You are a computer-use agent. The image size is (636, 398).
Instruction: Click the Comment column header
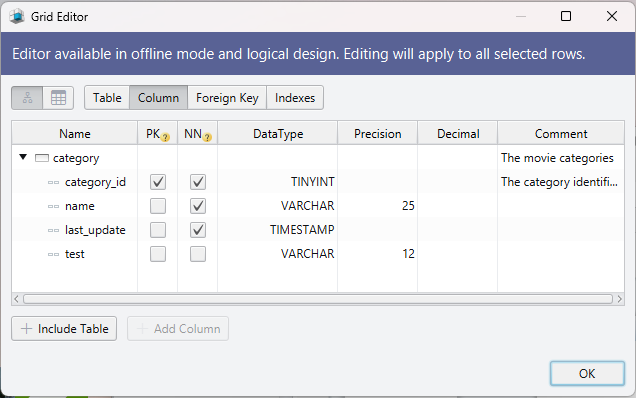[561, 134]
